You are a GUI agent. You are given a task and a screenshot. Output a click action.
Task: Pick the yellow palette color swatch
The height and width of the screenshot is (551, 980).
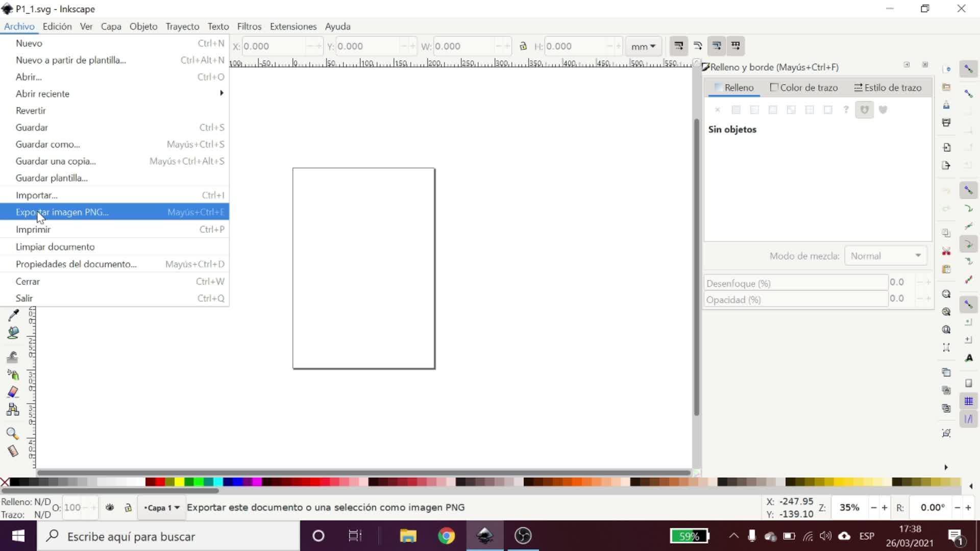(179, 482)
